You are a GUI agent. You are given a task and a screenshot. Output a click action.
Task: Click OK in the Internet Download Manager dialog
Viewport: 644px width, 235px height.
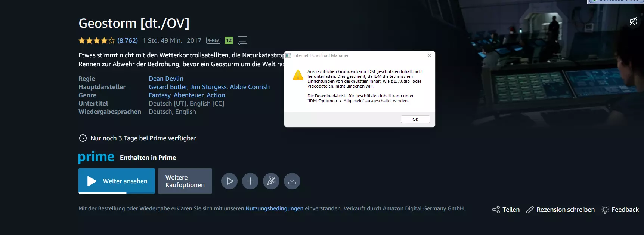point(415,119)
